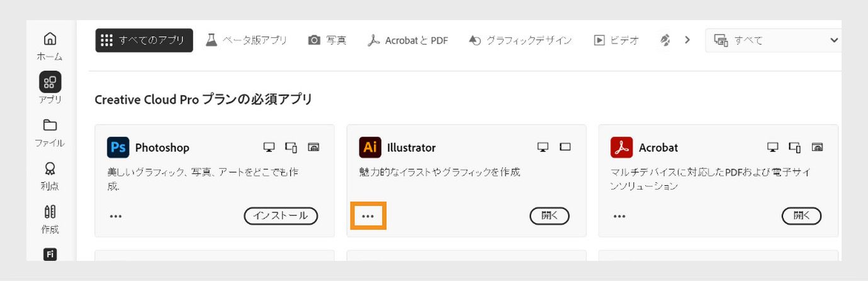Click the Photoshop Ps app icon
The width and height of the screenshot is (868, 281).
coord(118,147)
